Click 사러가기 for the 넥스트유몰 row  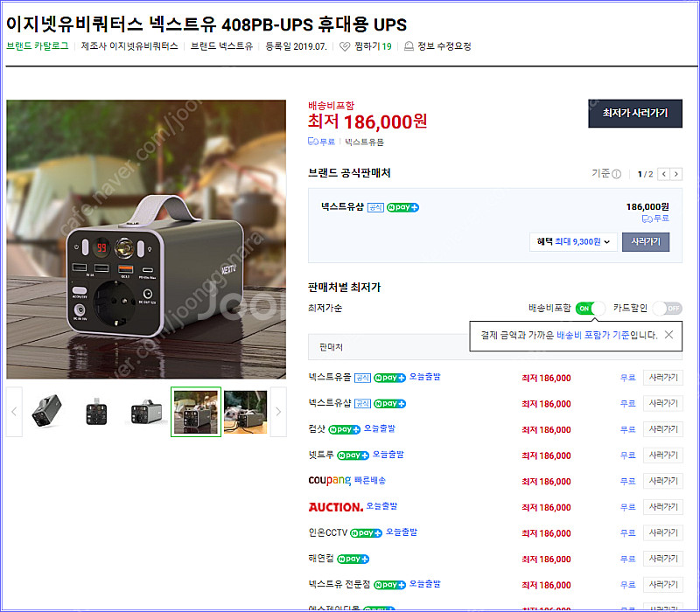[x=663, y=378]
